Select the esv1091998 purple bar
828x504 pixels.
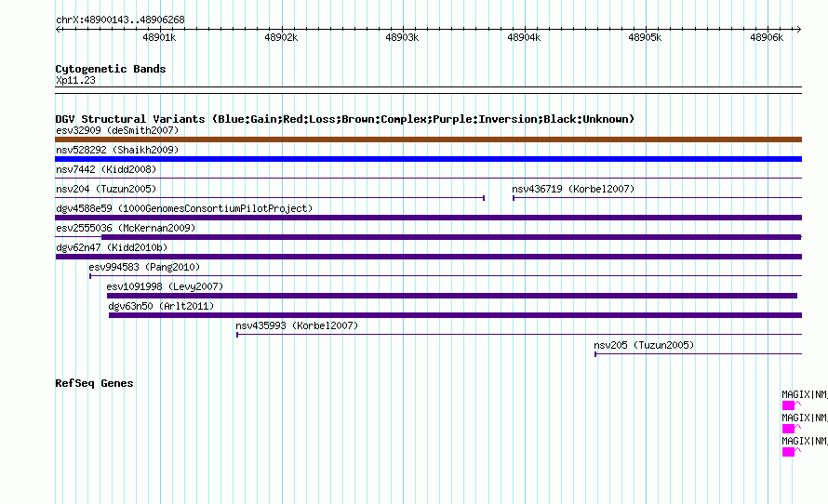pyautogui.click(x=452, y=296)
